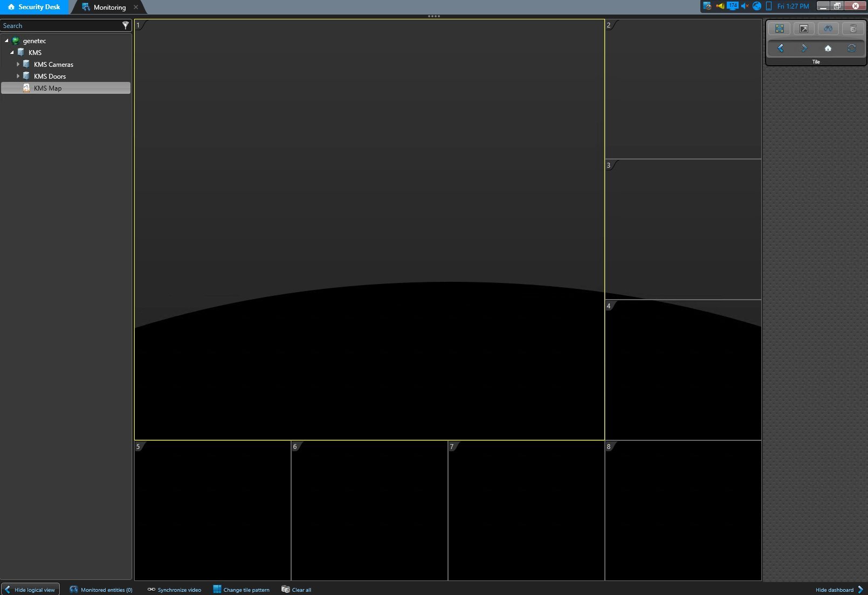868x595 pixels.
Task: Select the KMS Map entry
Action: tap(66, 88)
